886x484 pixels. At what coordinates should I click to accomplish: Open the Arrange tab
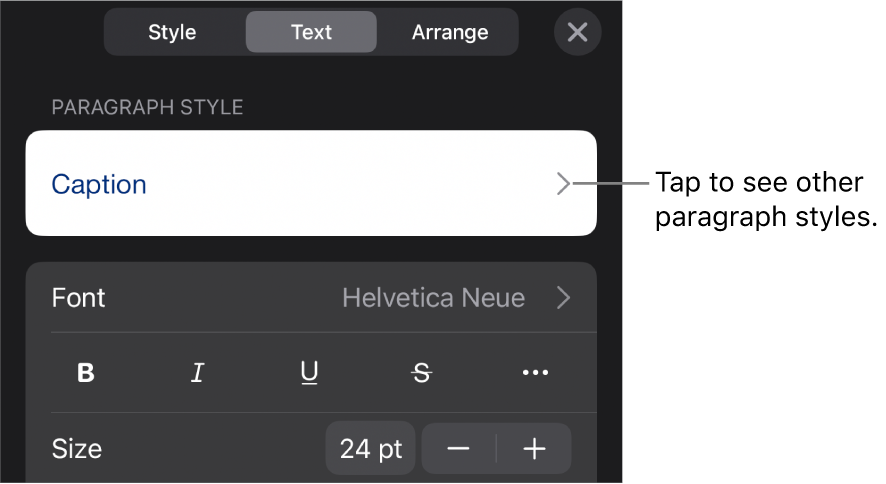pos(449,32)
